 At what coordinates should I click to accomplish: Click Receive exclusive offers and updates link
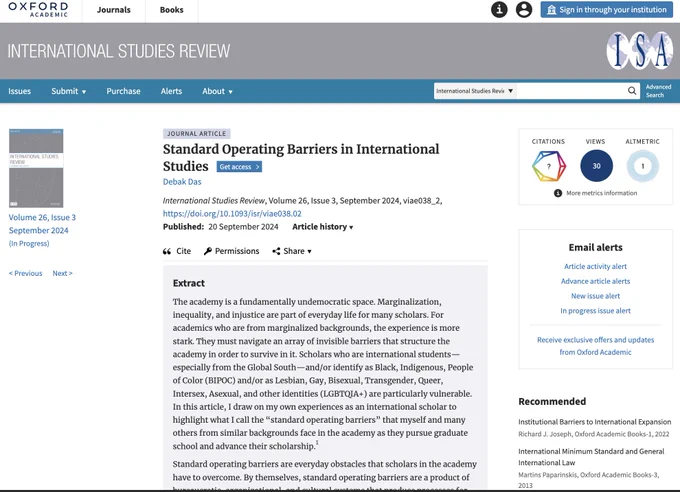tap(595, 346)
